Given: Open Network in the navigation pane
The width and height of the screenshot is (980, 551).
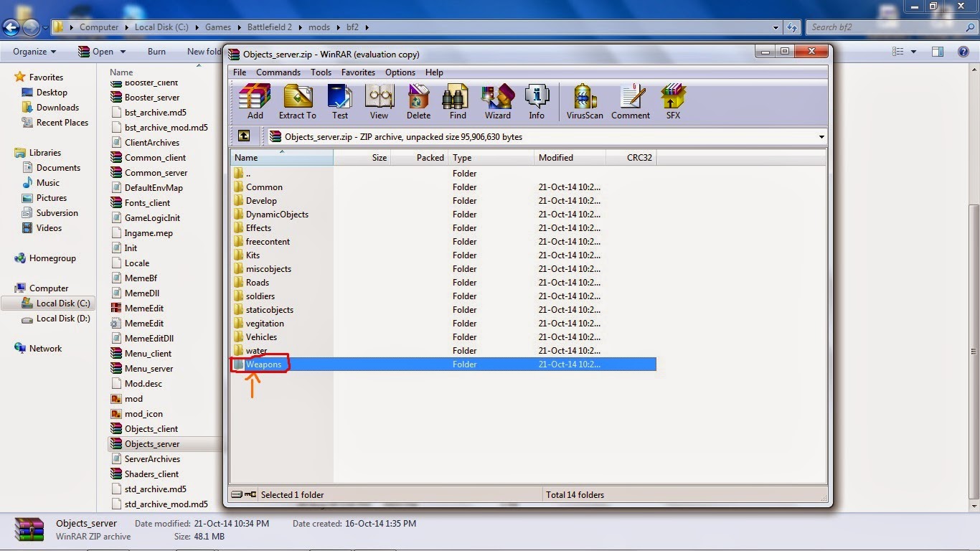Looking at the screenshot, I should [x=45, y=349].
